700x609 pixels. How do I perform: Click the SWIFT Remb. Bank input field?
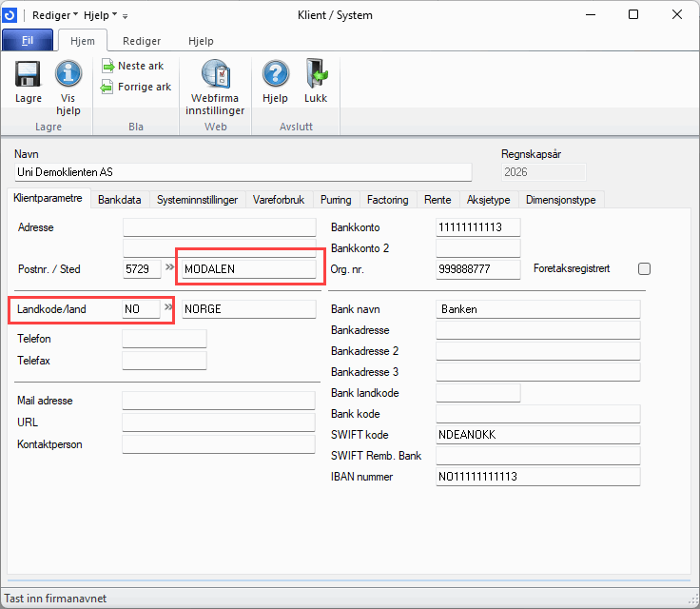point(538,456)
